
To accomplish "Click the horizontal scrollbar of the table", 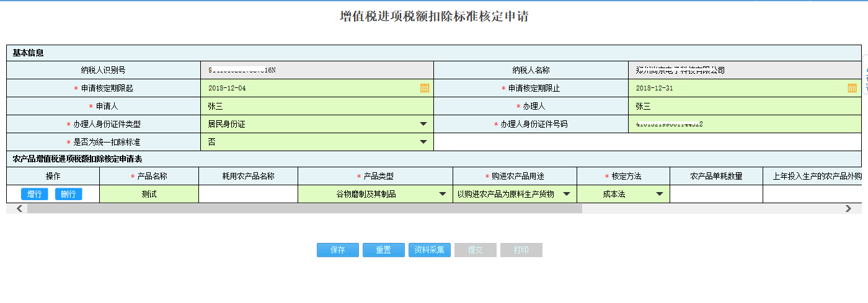I will pos(304,209).
